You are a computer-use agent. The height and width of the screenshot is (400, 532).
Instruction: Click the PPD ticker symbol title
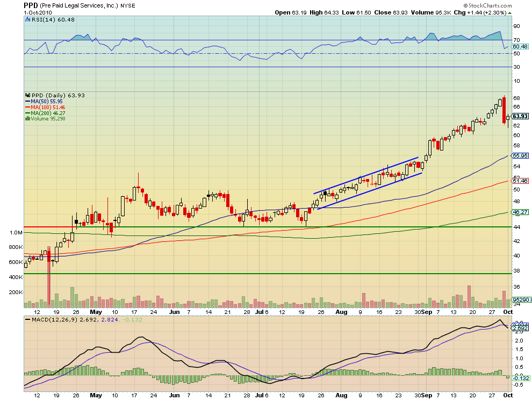coord(31,5)
